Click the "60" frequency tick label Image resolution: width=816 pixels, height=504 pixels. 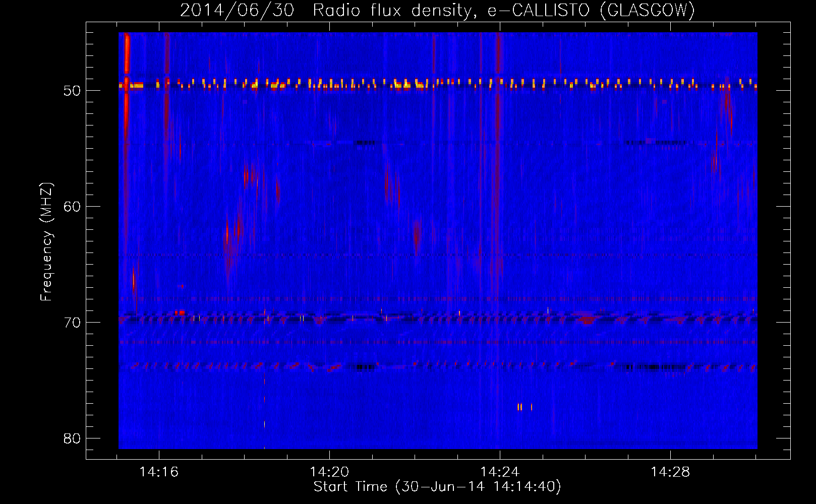point(72,207)
